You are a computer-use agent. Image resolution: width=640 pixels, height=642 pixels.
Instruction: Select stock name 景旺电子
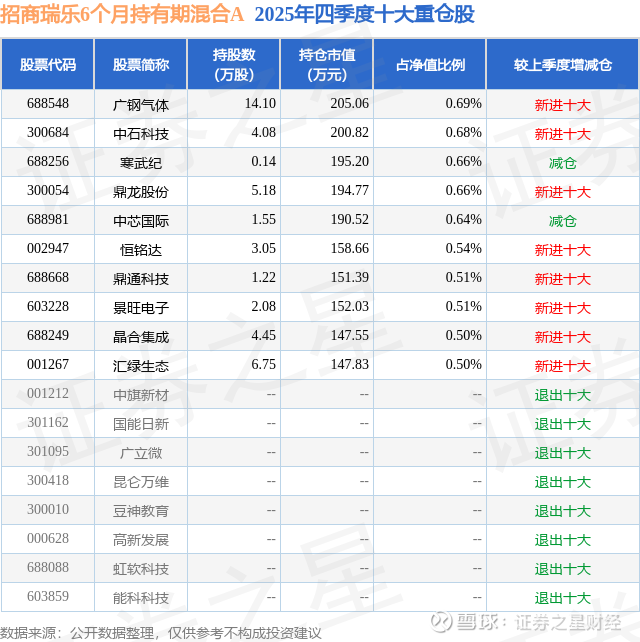coord(141,308)
